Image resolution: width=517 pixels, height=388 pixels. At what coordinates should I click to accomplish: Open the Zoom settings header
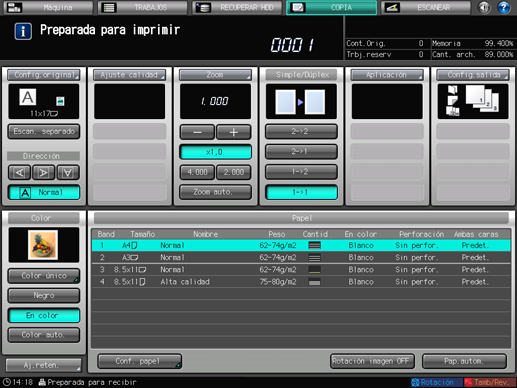(x=215, y=75)
